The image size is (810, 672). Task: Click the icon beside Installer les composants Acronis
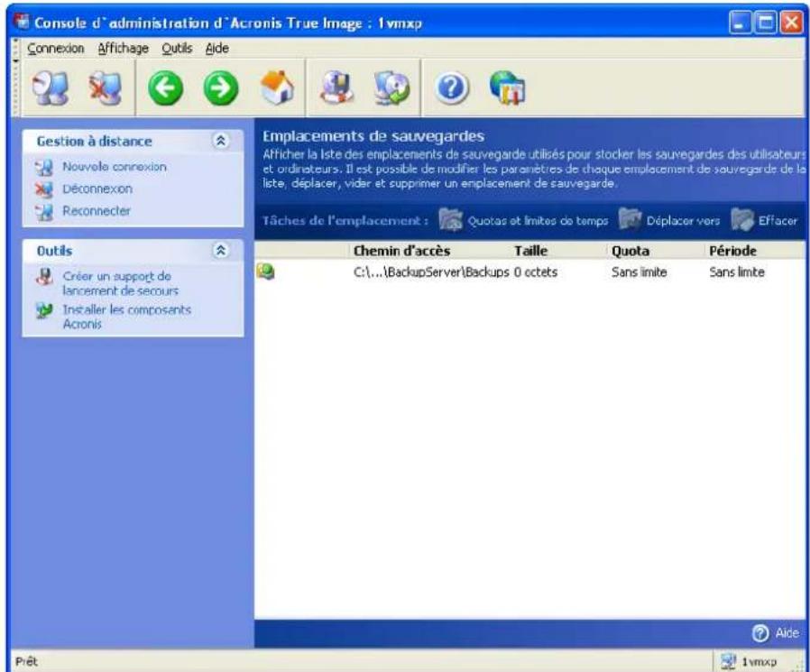(44, 310)
